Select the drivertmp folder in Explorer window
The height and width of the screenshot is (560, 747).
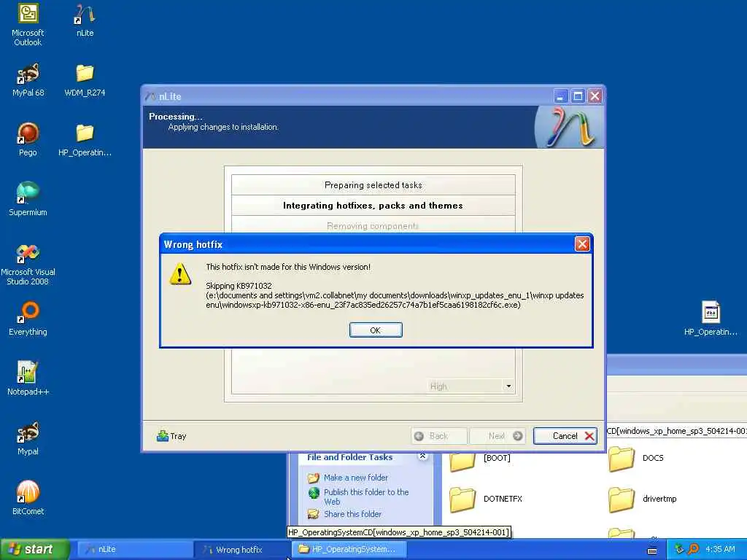643,499
